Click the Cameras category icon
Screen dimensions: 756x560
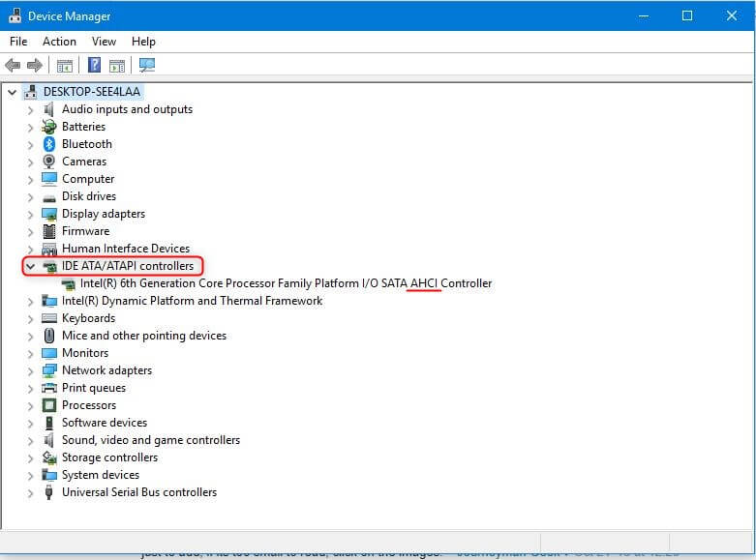coord(49,162)
